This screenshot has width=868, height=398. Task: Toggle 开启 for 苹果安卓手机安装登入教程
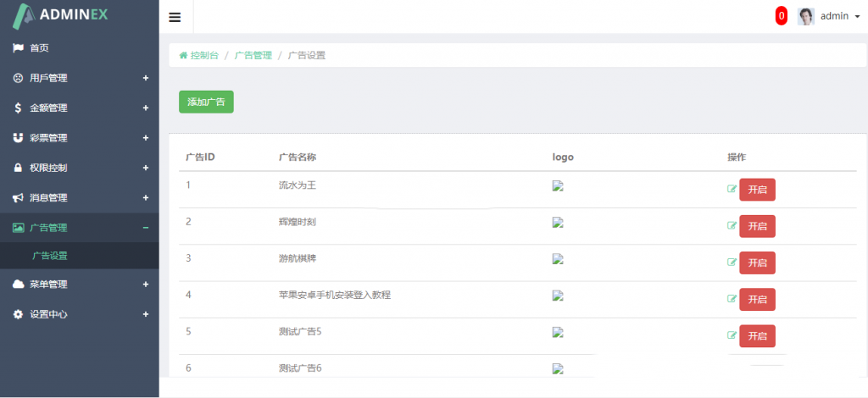[x=757, y=299]
